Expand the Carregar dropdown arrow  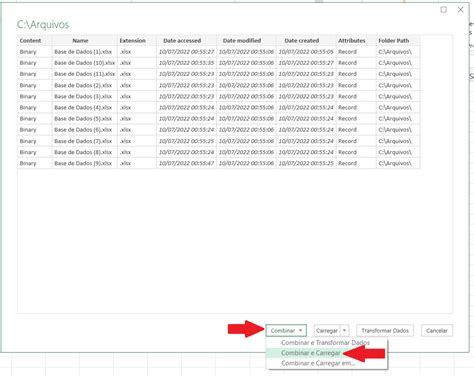[344, 330]
